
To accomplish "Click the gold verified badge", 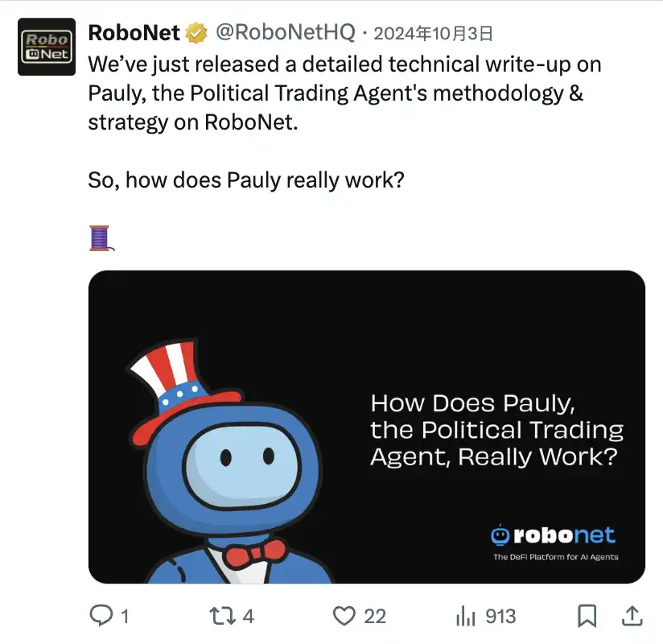I will [196, 33].
